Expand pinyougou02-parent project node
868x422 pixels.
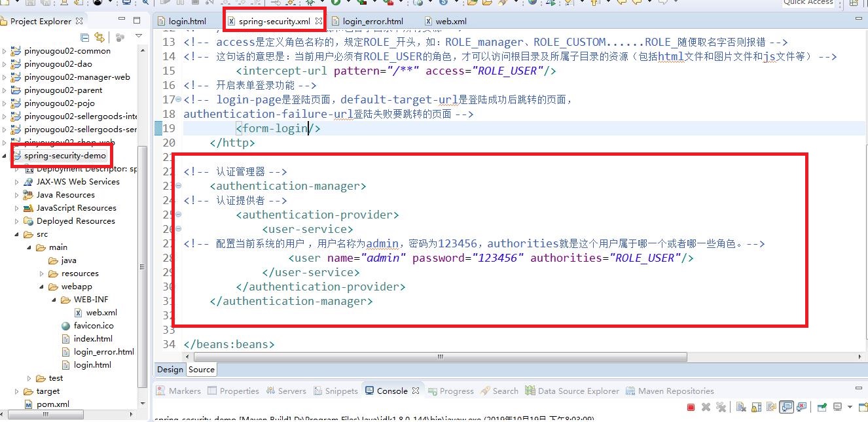(x=5, y=90)
